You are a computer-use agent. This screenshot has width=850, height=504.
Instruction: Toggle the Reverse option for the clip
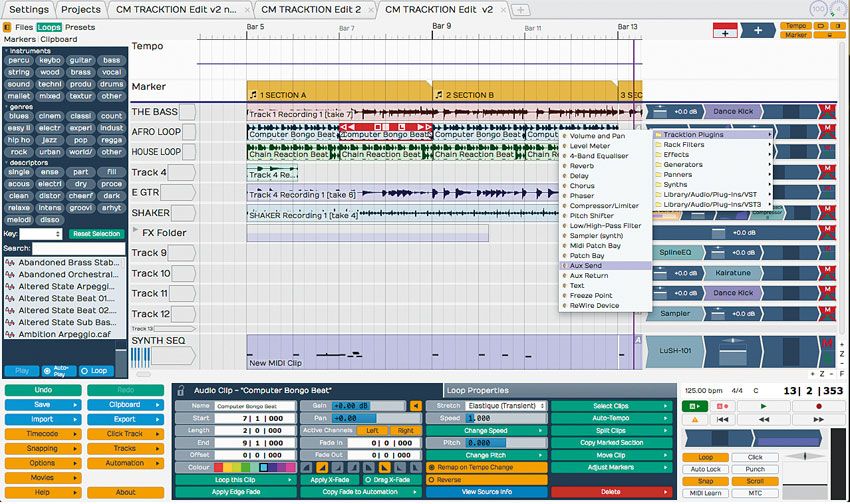[x=486, y=480]
